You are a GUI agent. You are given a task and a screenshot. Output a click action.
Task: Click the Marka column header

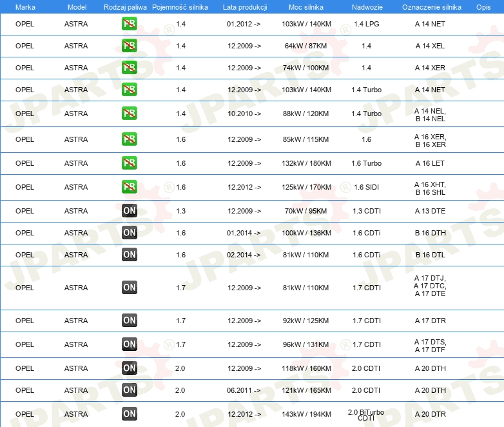click(25, 7)
